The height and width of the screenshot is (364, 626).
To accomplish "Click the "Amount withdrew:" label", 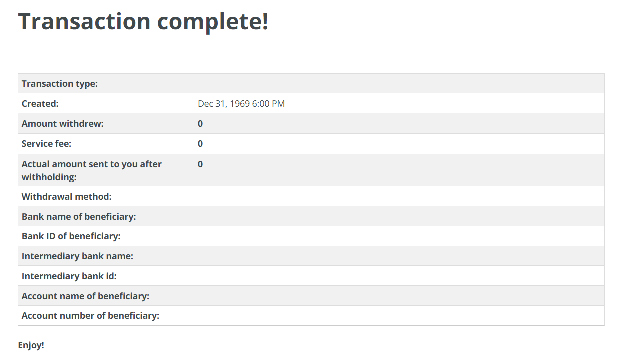I will tap(63, 124).
